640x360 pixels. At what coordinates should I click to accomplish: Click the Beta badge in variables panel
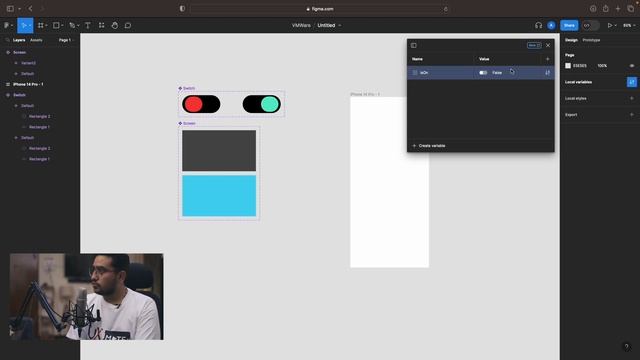534,45
